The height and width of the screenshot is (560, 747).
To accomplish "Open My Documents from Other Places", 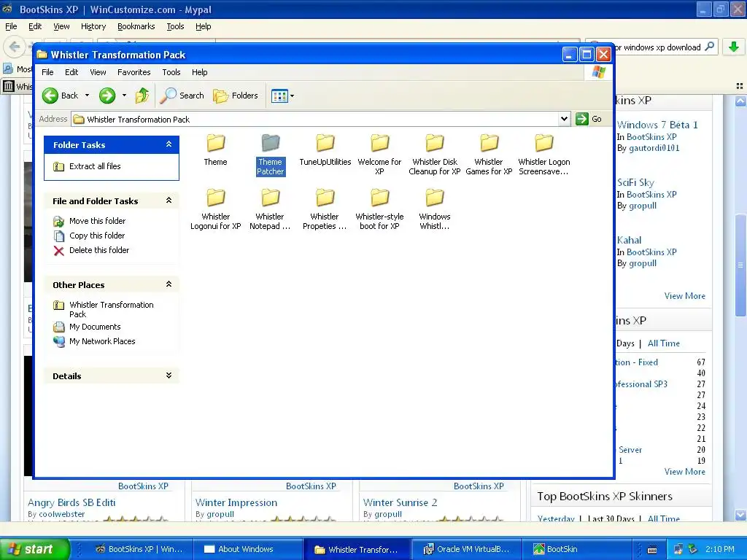I will coord(87,327).
